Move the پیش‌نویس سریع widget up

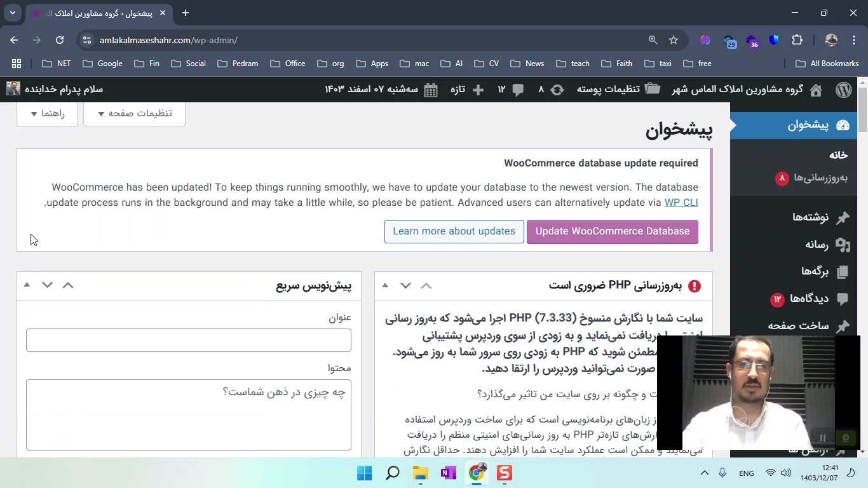(x=68, y=285)
